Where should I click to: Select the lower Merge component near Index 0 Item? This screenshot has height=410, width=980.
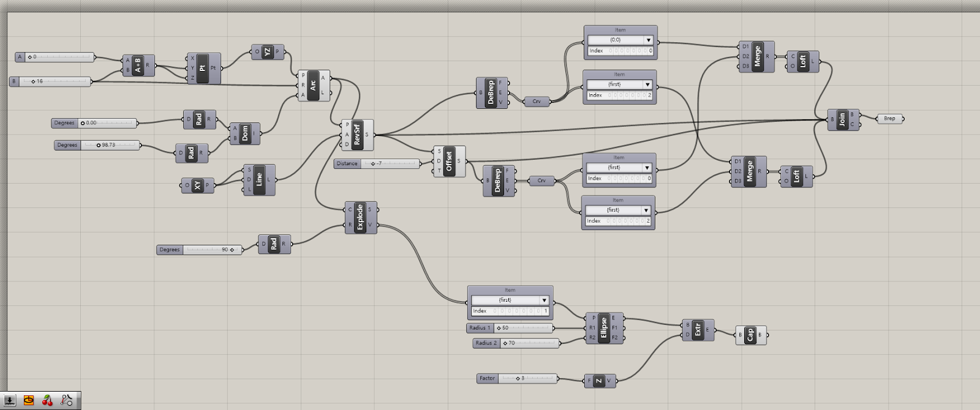pyautogui.click(x=749, y=171)
